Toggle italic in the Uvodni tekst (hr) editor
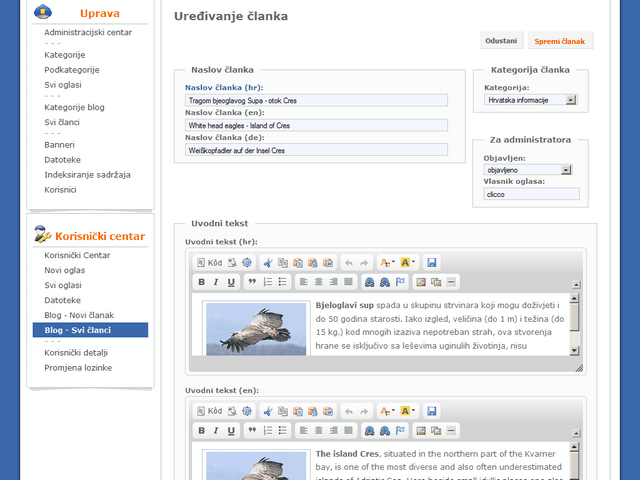The image size is (640, 480). [216, 282]
